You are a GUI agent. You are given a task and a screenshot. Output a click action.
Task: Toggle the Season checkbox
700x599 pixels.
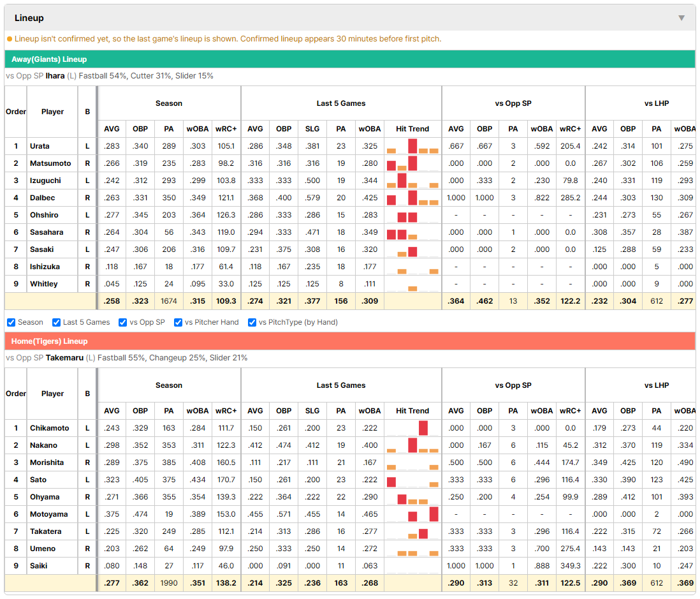coord(11,323)
